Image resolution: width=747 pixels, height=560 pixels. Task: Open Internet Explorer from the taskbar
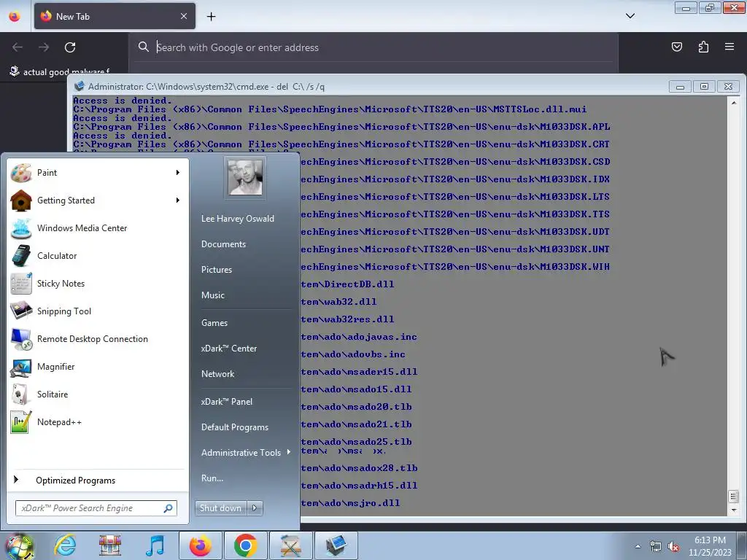(x=65, y=545)
